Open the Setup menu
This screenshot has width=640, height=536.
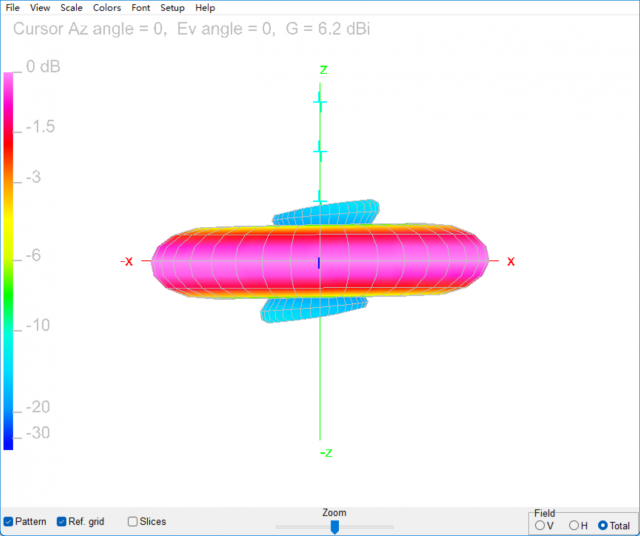(172, 8)
